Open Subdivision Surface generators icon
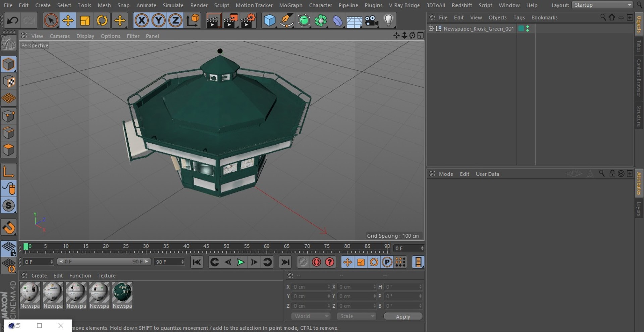This screenshot has width=644, height=332. point(304,21)
